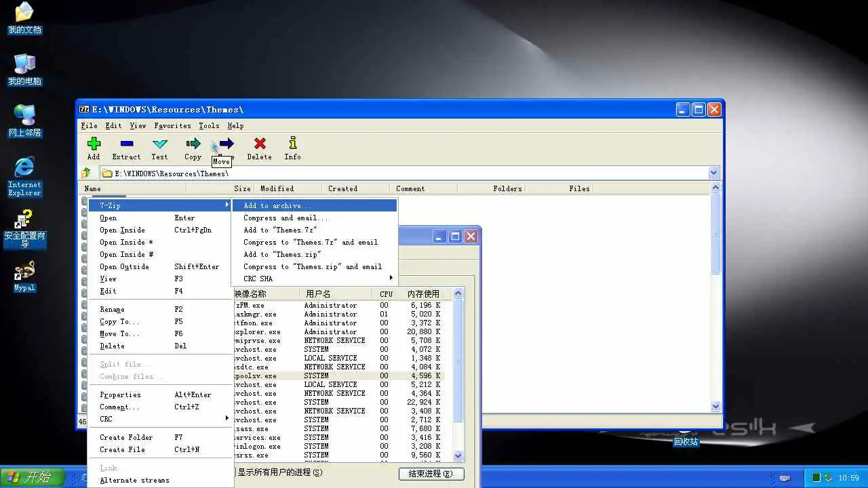This screenshot has width=868, height=488.
Task: Select Comment... in context menu
Action: click(x=161, y=407)
